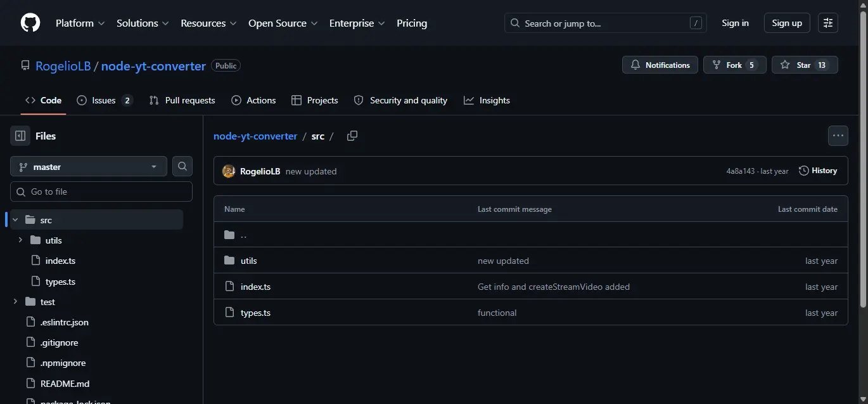Click the repository icon before RogelioLB
868x404 pixels.
tap(25, 65)
